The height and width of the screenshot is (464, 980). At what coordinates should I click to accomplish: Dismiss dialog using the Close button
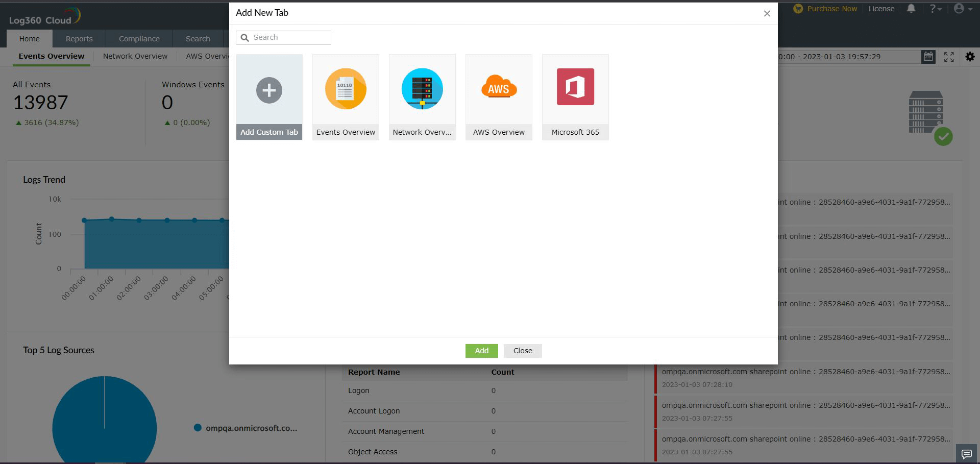523,351
